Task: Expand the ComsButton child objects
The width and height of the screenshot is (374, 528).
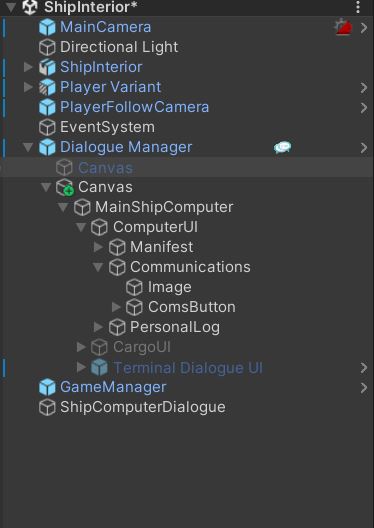Action: (116, 307)
